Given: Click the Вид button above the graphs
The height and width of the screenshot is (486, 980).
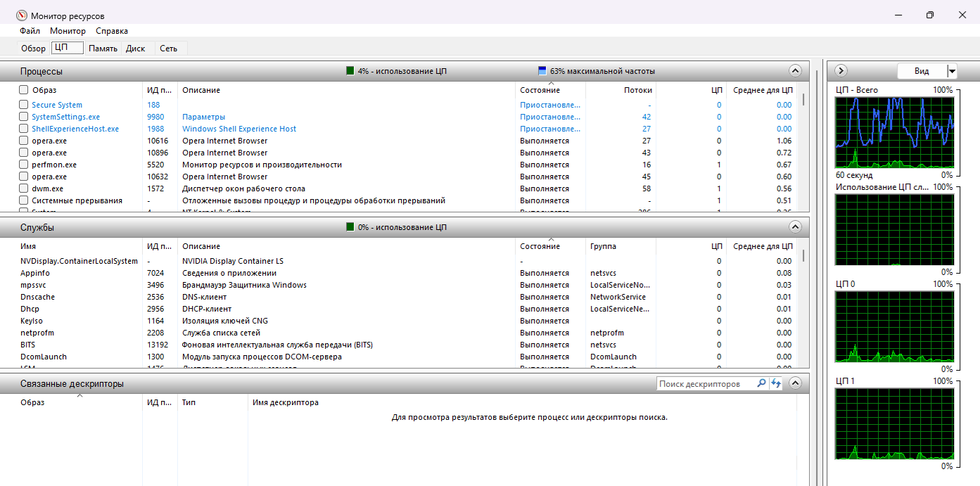Looking at the screenshot, I should pyautogui.click(x=922, y=71).
